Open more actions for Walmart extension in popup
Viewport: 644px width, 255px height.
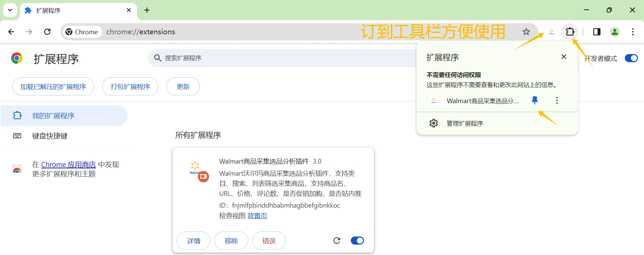pos(557,100)
